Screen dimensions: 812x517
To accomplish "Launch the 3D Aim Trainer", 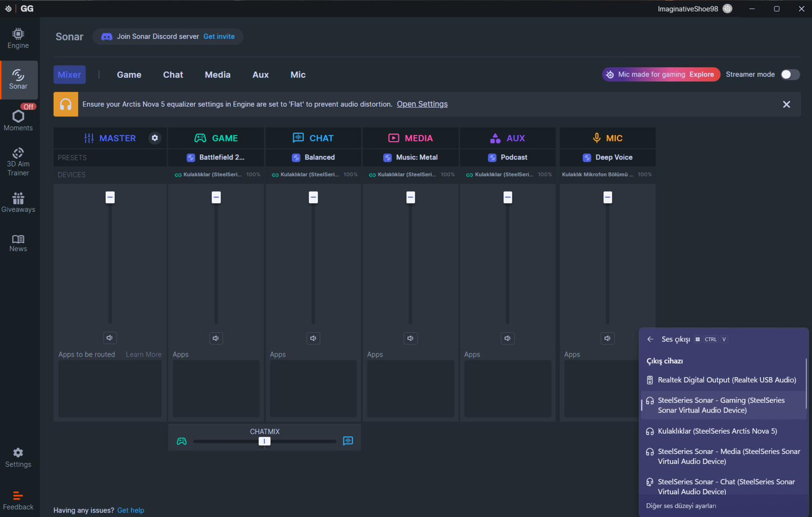I will (x=18, y=162).
